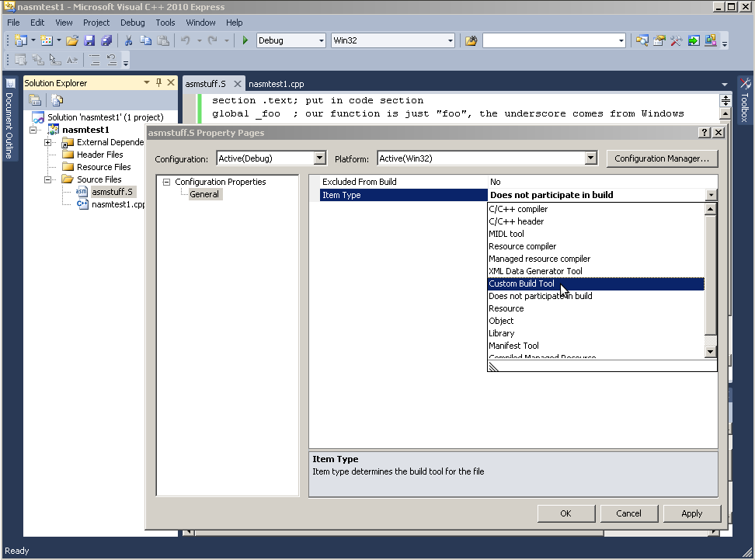Open the Platform Active(Win32) dropdown
The width and height of the screenshot is (755, 560).
point(591,158)
